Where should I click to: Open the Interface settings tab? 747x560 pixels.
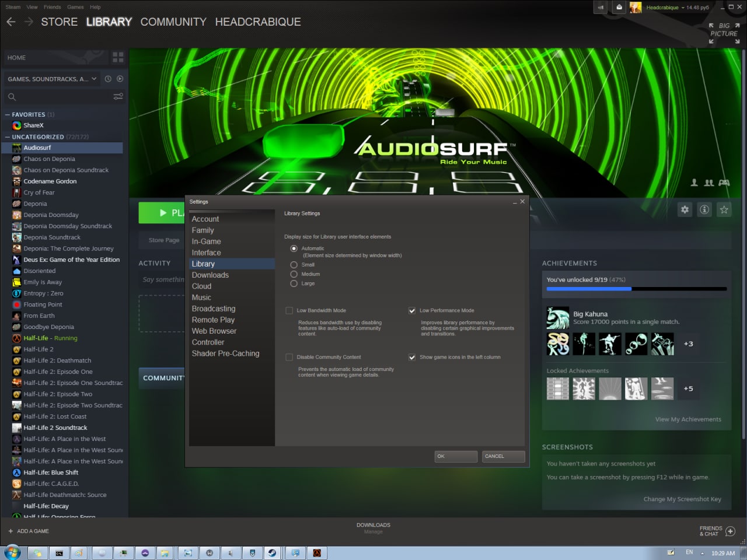(x=207, y=253)
